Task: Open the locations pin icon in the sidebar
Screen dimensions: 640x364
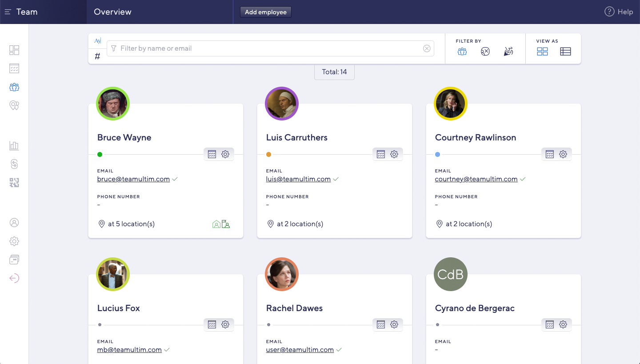Action: [14, 105]
